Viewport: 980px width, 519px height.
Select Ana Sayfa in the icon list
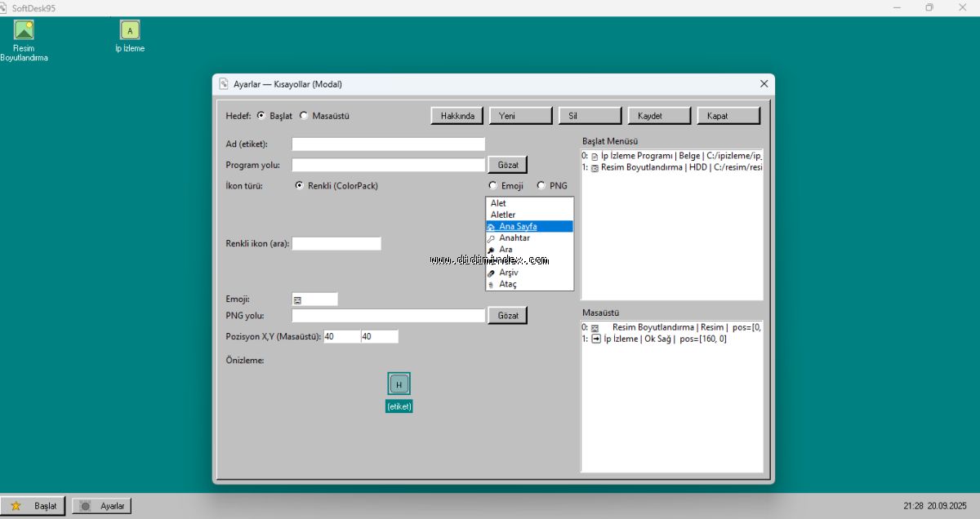518,226
